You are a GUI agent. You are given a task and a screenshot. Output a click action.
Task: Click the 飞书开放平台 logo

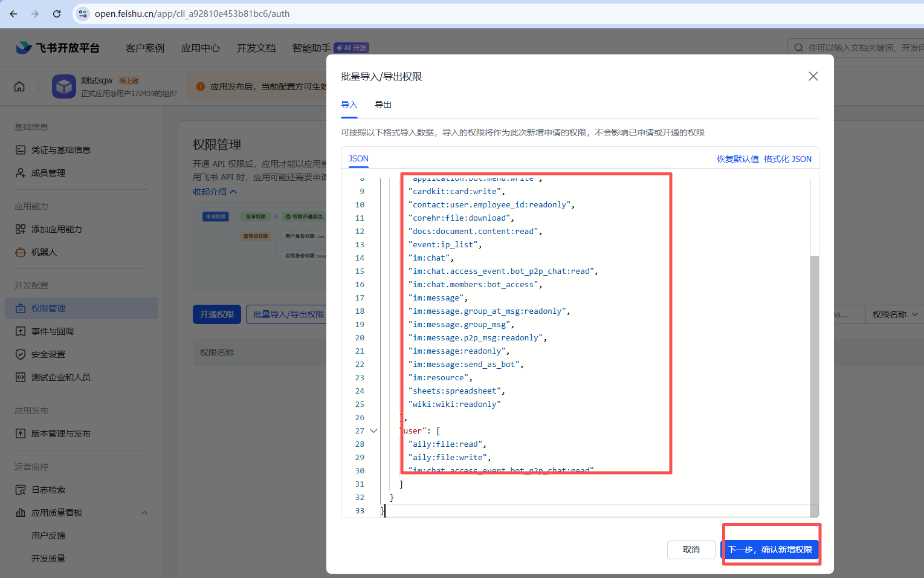click(58, 47)
